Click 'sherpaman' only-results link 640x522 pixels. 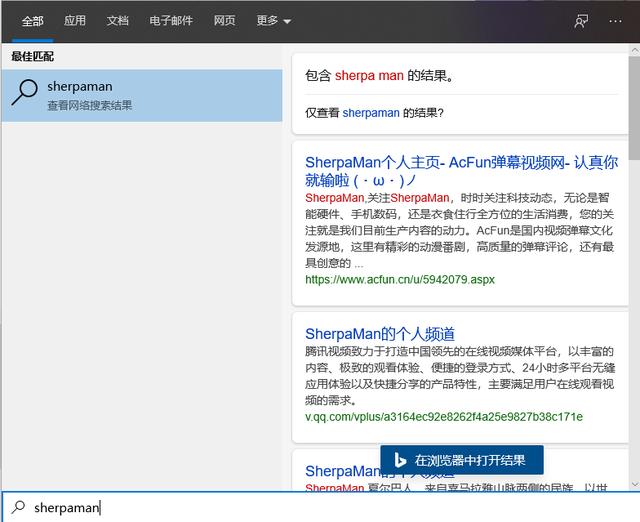tap(371, 113)
